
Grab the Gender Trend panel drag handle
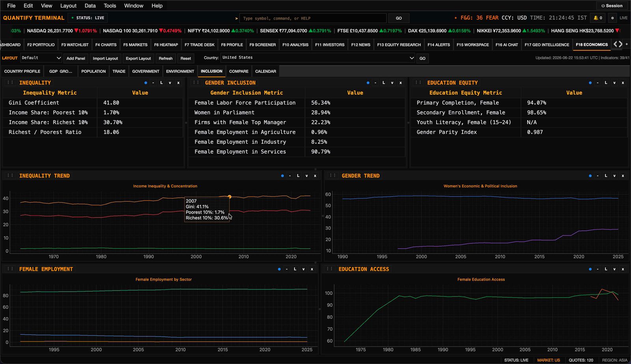pos(333,176)
